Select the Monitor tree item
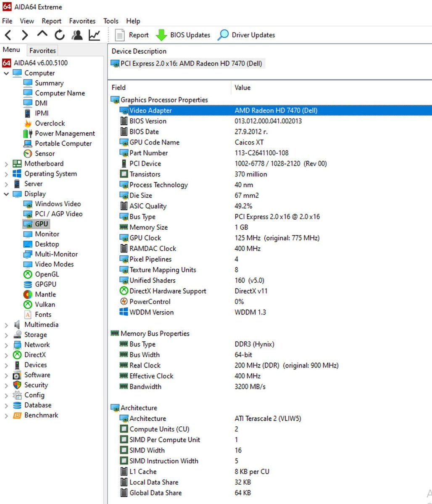The image size is (432, 504). (x=41, y=234)
